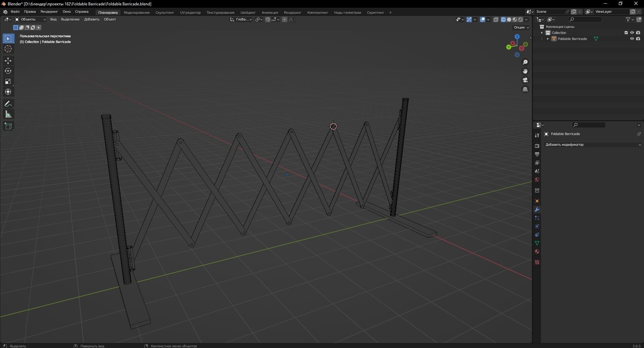644x348 pixels.
Task: Open the Render properties tab
Action: pos(537,146)
